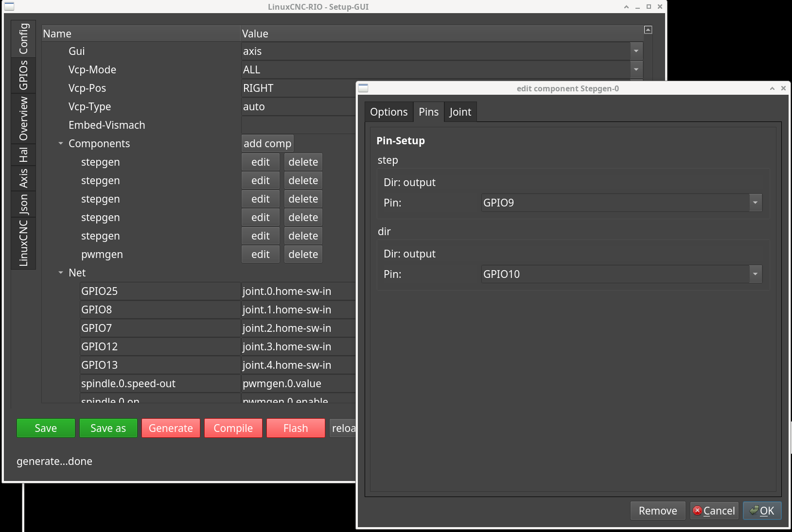Edit the pwmgen component
This screenshot has width=792, height=532.
coord(261,254)
